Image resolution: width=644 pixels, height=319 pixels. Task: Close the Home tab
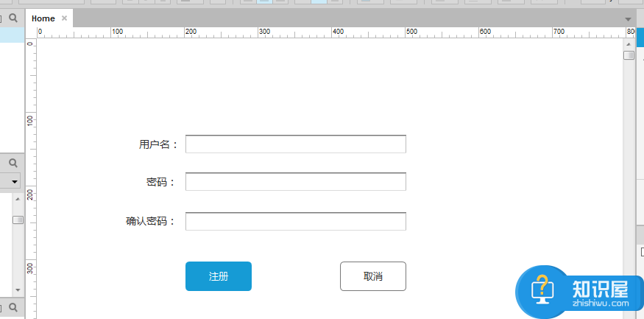[65, 18]
